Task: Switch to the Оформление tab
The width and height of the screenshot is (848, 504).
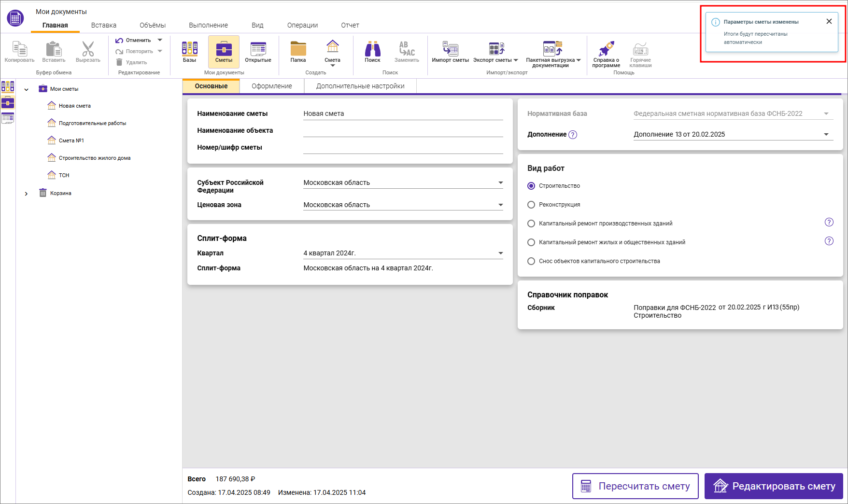Action: tap(271, 86)
